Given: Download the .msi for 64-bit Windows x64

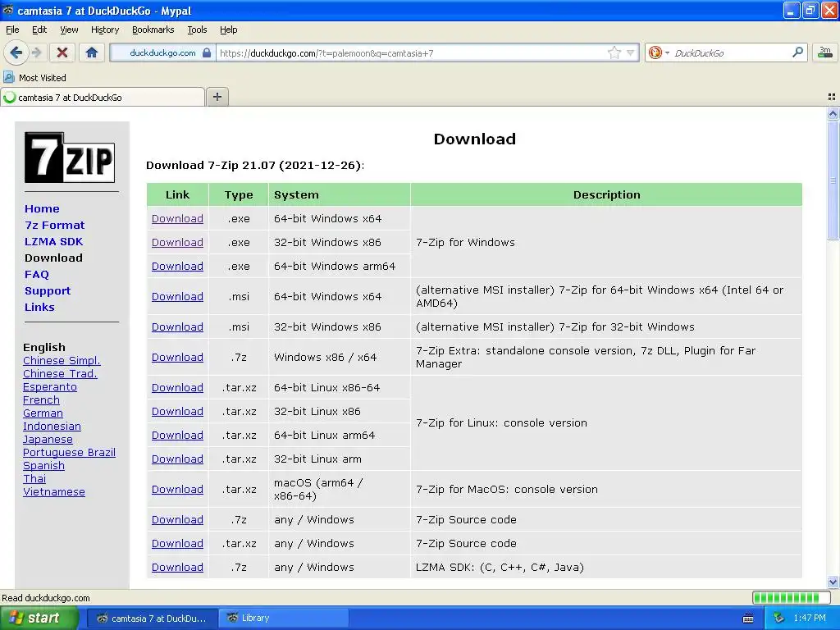Looking at the screenshot, I should pos(177,296).
